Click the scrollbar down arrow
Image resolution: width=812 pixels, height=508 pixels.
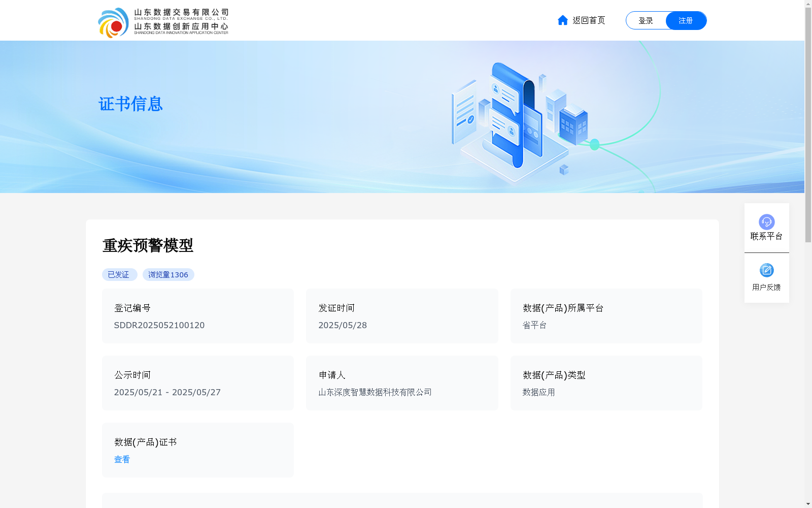click(808, 504)
